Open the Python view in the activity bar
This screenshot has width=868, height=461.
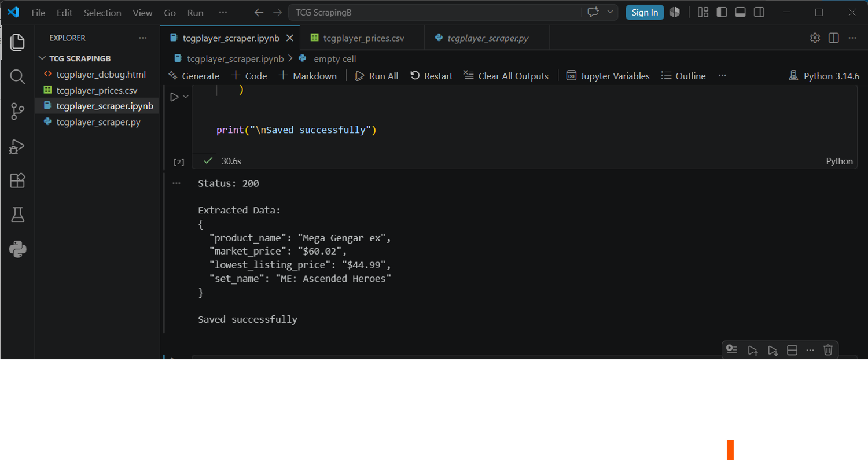[17, 249]
